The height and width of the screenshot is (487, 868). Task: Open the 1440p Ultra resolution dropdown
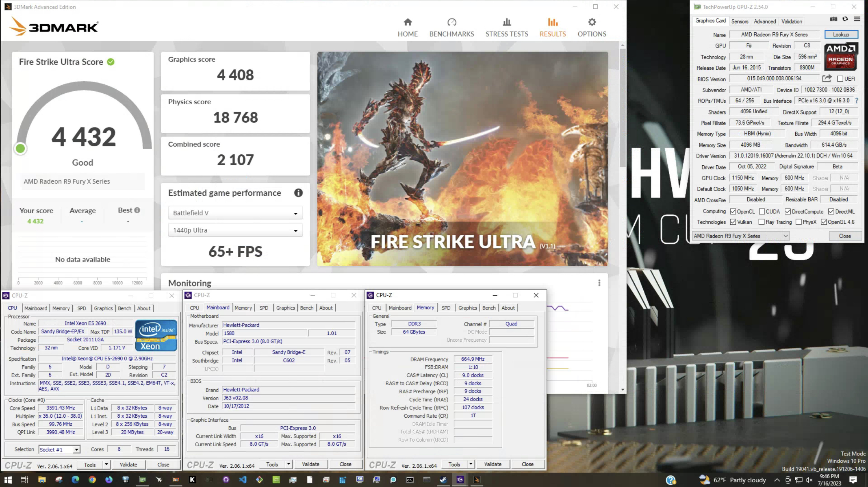click(x=235, y=230)
